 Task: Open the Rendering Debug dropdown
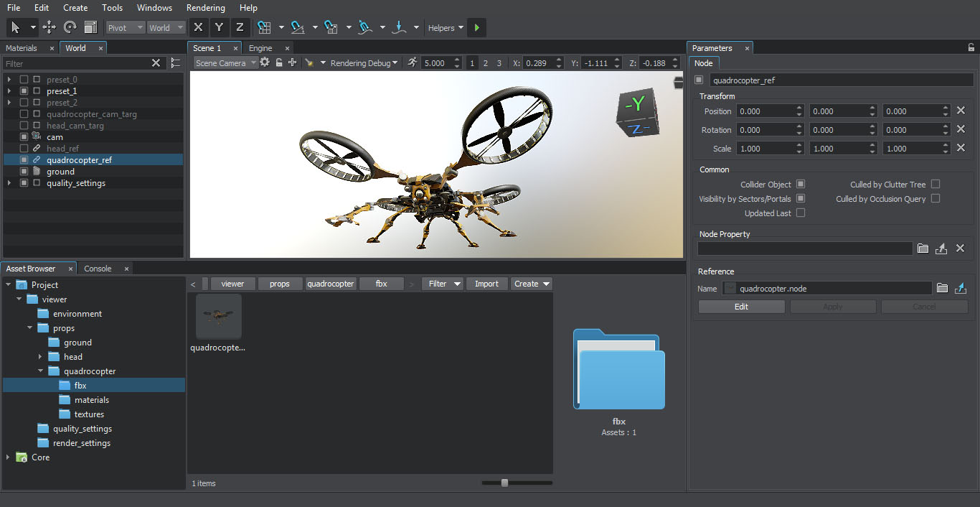[x=364, y=63]
